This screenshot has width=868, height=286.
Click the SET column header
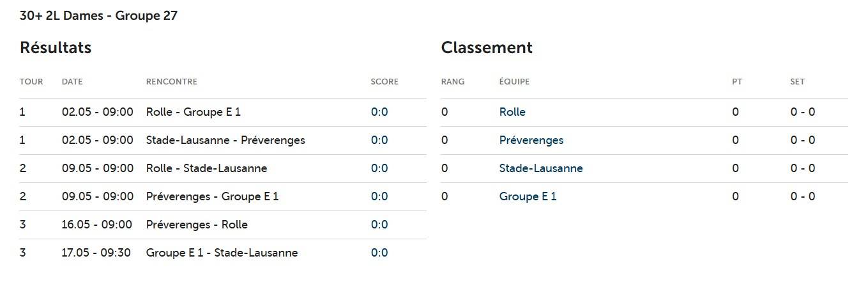(x=797, y=82)
